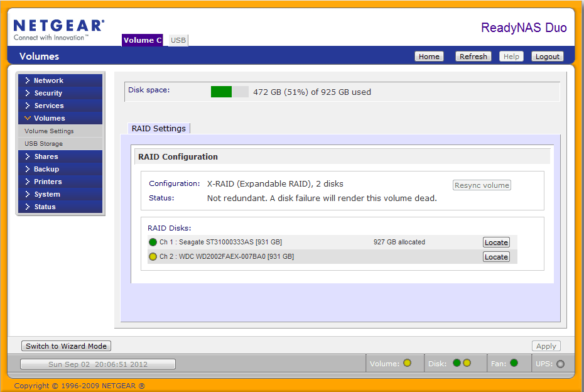
Task: Locate the Ch 2 WDC disk
Action: [x=496, y=257]
